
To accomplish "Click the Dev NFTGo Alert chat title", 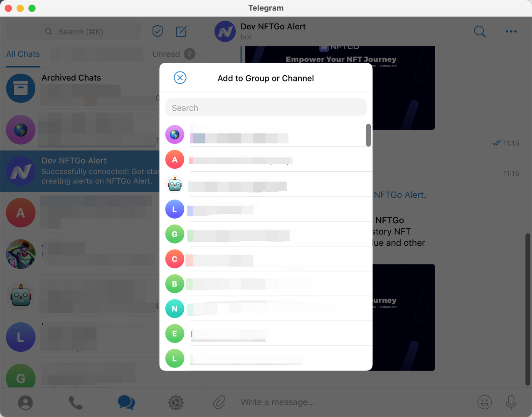I will coord(273,27).
